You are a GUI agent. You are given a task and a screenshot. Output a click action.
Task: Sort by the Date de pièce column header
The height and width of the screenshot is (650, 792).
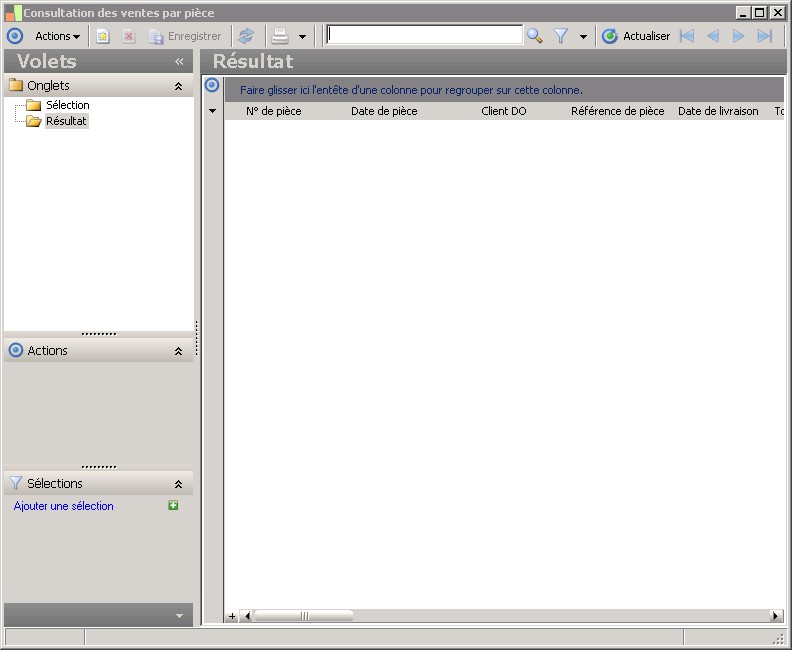[x=384, y=111]
